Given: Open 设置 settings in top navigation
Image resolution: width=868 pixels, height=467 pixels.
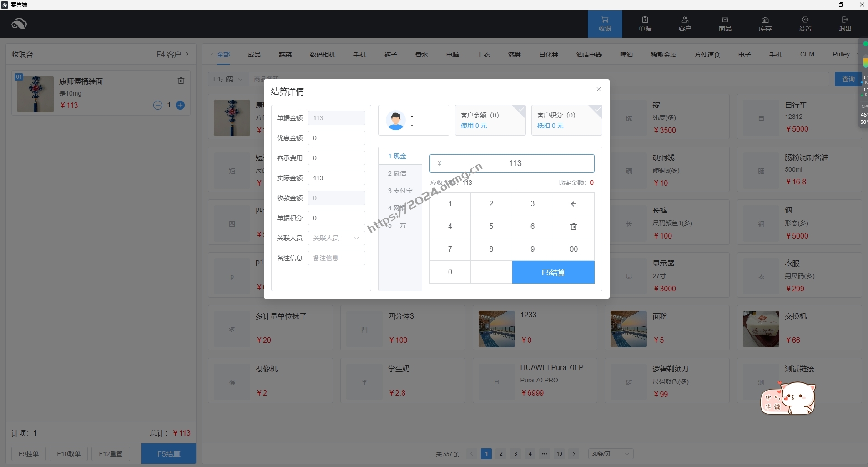Looking at the screenshot, I should 805,24.
